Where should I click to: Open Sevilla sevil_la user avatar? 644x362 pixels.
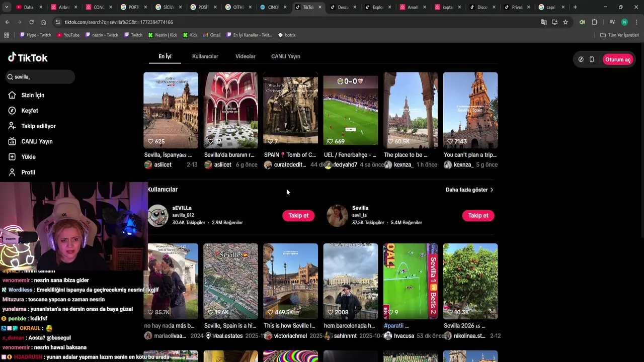click(x=338, y=216)
